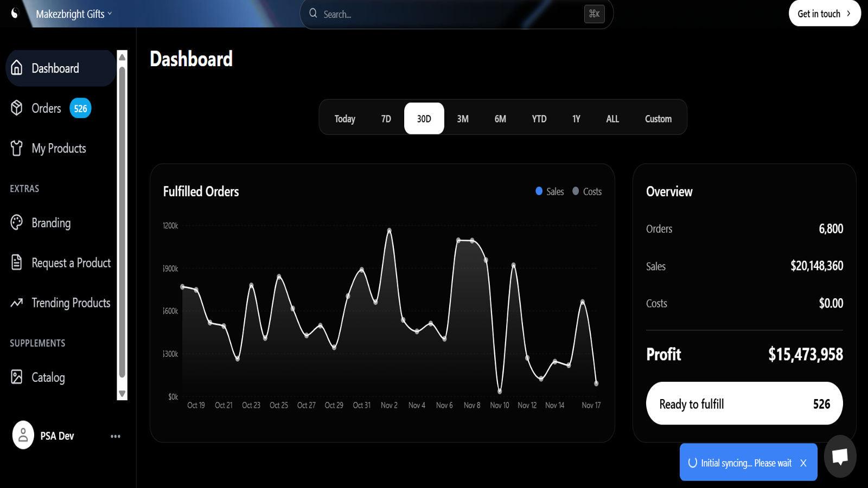Click the My Products shirt icon
Viewport: 868px width, 488px height.
pyautogui.click(x=17, y=148)
